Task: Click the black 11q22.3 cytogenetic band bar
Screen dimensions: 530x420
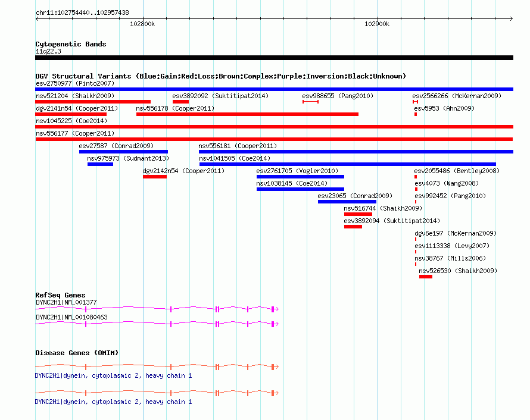Action: 274,58
